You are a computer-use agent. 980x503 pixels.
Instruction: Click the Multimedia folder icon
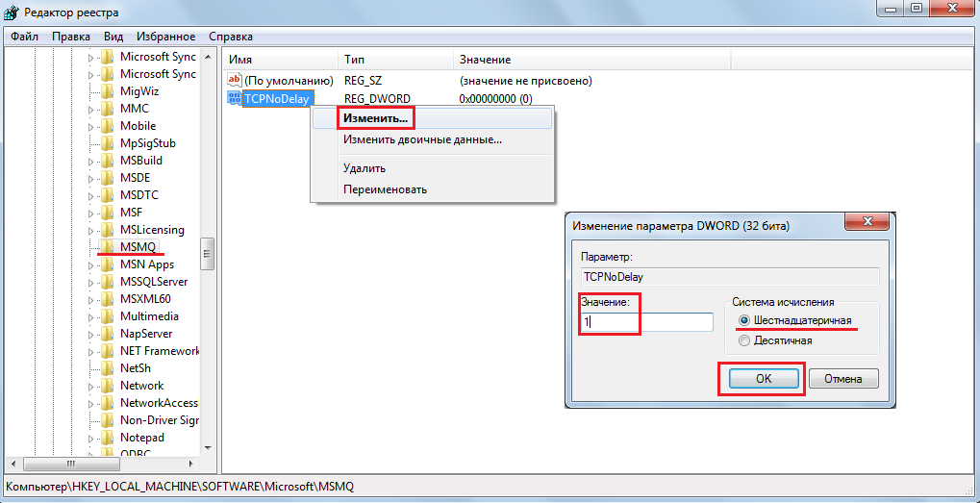[x=108, y=316]
